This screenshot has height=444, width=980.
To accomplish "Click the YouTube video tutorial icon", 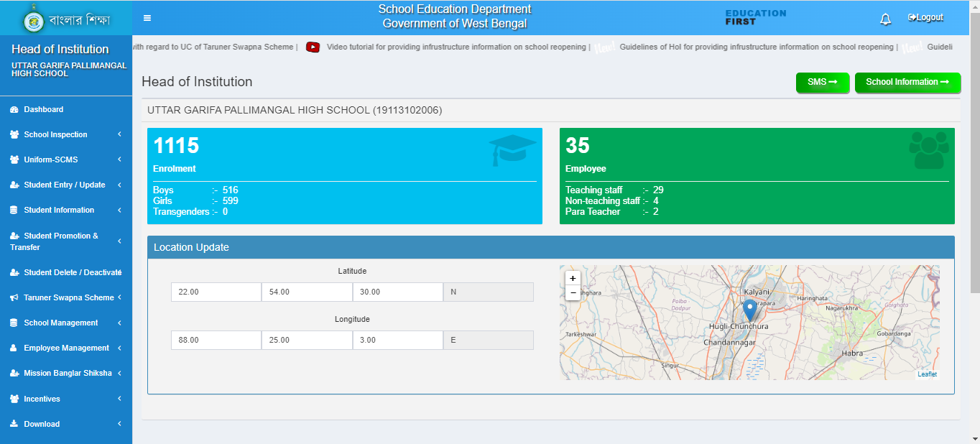I will (x=313, y=47).
